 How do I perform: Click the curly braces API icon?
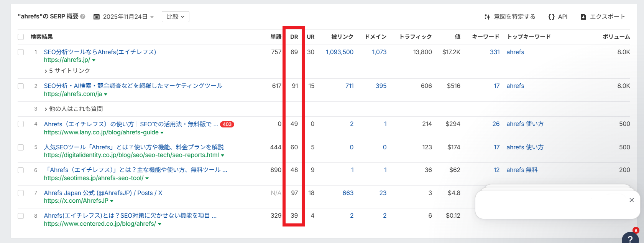552,17
